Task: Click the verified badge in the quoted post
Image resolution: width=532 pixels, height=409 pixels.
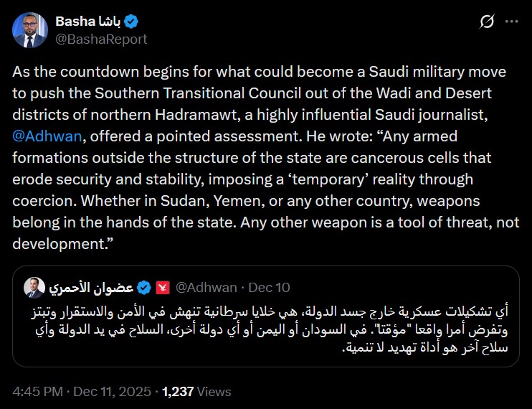Action: tap(143, 288)
